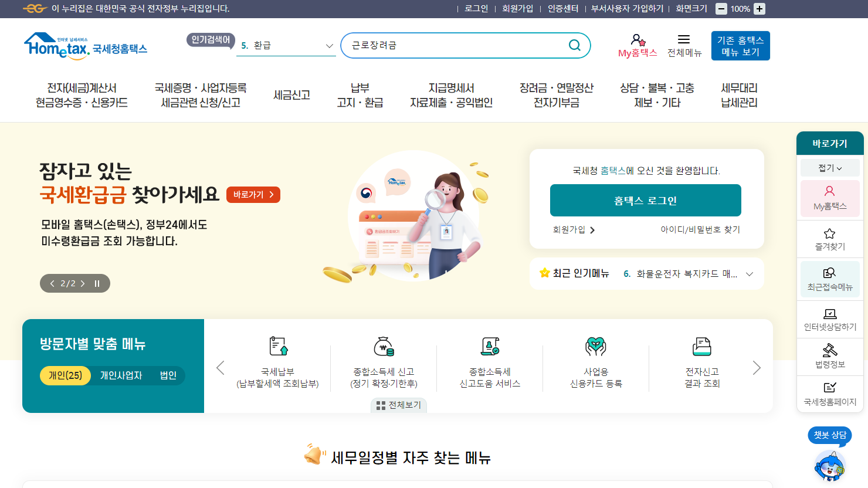Click 로그인 link in top bar
Screen dimensions: 868x488
[x=476, y=9]
